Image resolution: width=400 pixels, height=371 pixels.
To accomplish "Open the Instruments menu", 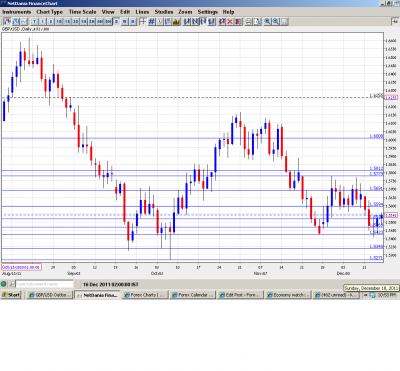I will (16, 12).
